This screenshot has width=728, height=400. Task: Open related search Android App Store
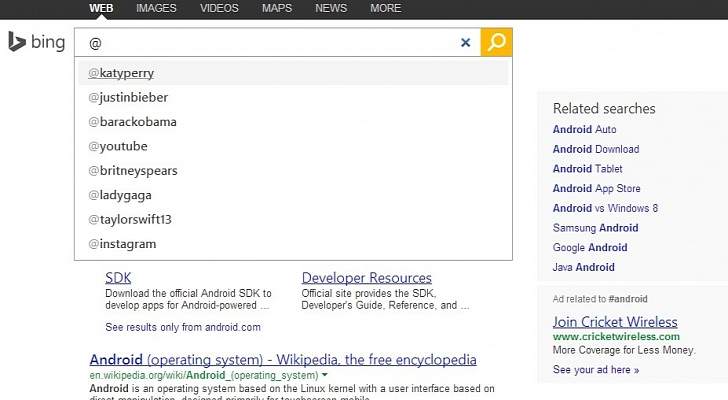(597, 188)
